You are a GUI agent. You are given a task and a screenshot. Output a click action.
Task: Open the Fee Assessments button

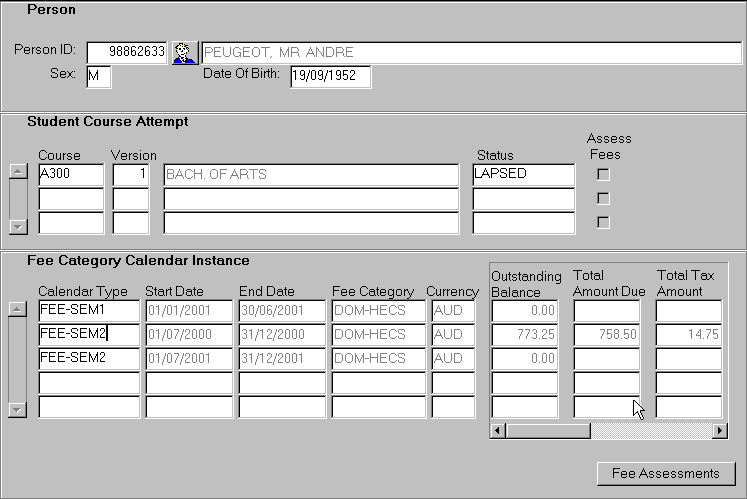tap(665, 473)
